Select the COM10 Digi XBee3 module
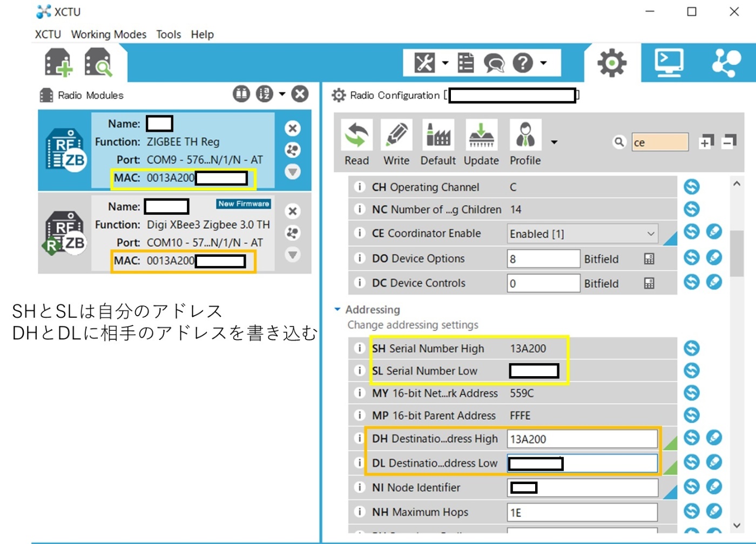Image resolution: width=756 pixels, height=544 pixels. [x=174, y=234]
